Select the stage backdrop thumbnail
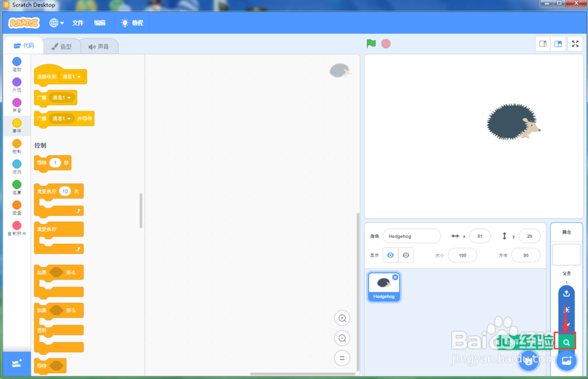Screen dimensions: 588x379 pos(566,255)
